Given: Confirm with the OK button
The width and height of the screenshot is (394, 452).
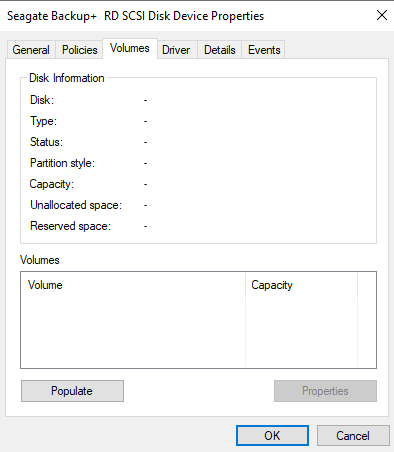Looking at the screenshot, I should (272, 435).
